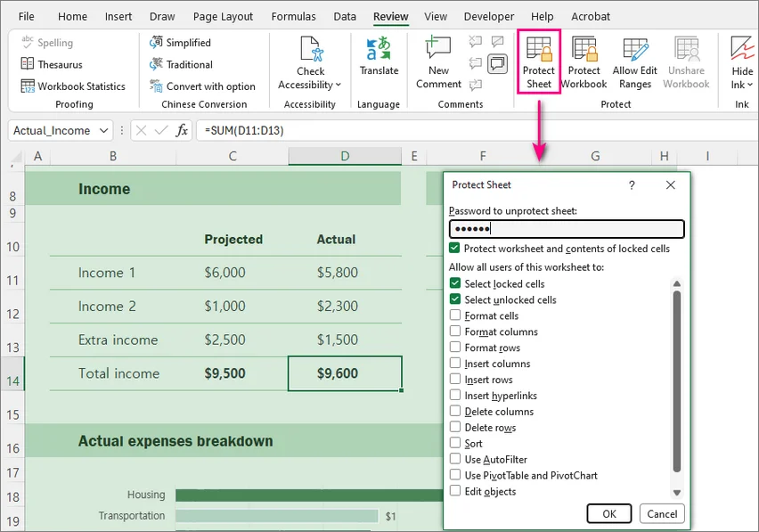Open Workbook Statistics
The width and height of the screenshot is (759, 532).
tap(73, 86)
